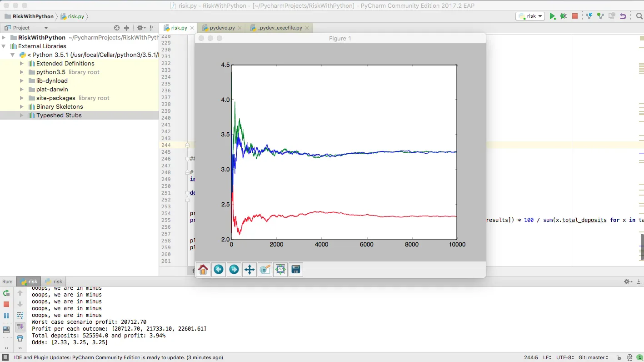Switch to pydevd.py editor tab

(221, 28)
